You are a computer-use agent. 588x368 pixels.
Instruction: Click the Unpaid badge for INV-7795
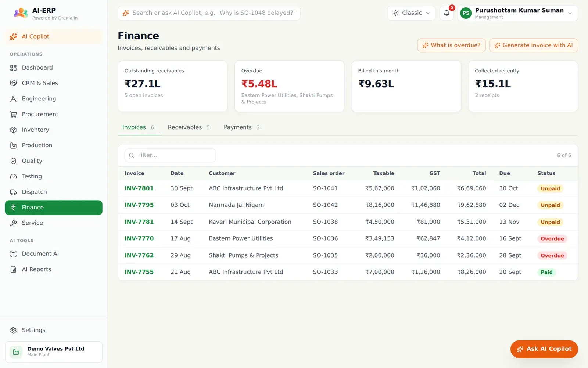[550, 205]
